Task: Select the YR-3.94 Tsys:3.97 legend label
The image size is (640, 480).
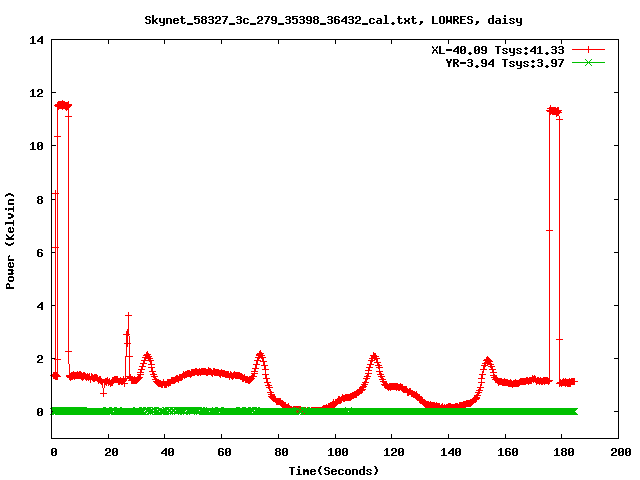Action: click(x=505, y=63)
